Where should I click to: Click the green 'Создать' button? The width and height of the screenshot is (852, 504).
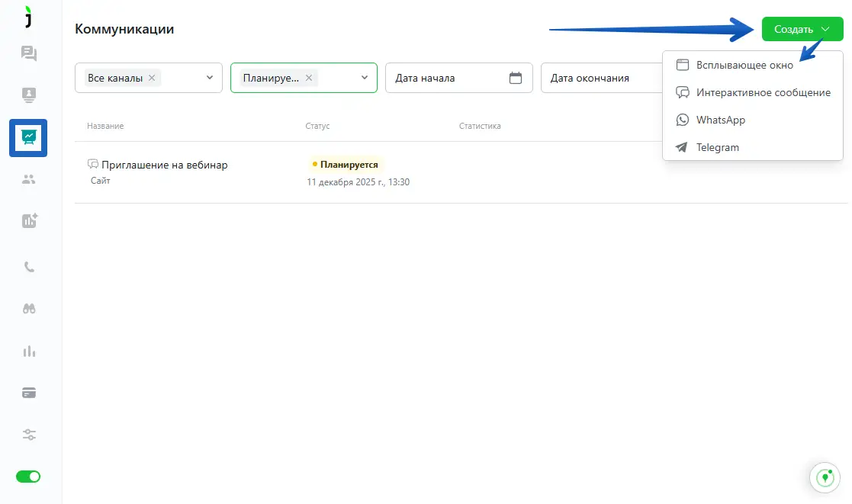coord(802,30)
